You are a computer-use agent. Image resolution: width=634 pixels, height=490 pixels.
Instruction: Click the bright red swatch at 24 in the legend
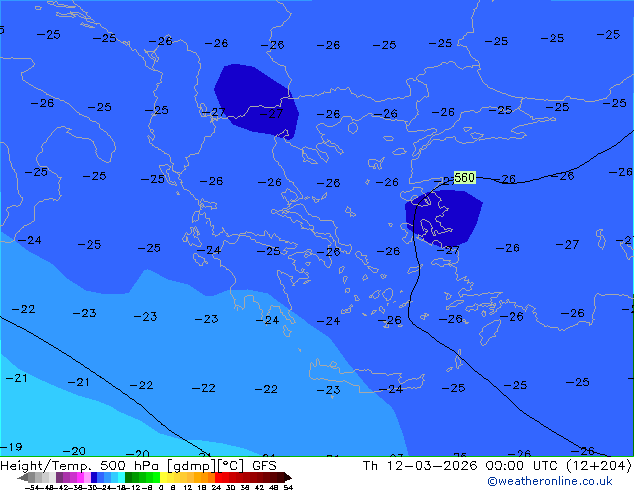(218, 477)
